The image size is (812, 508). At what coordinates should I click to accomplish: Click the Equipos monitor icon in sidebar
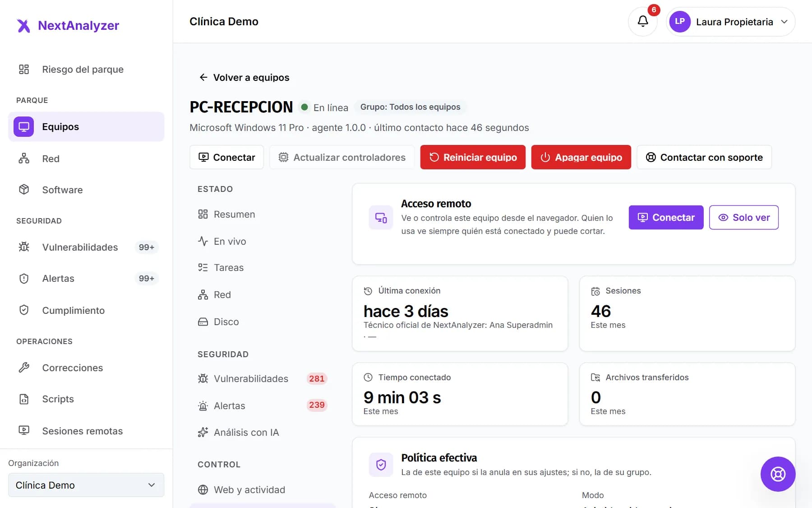pyautogui.click(x=23, y=126)
